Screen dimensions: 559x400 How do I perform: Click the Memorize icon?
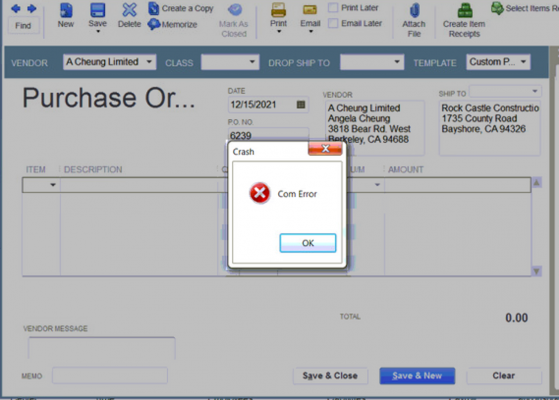point(154,24)
